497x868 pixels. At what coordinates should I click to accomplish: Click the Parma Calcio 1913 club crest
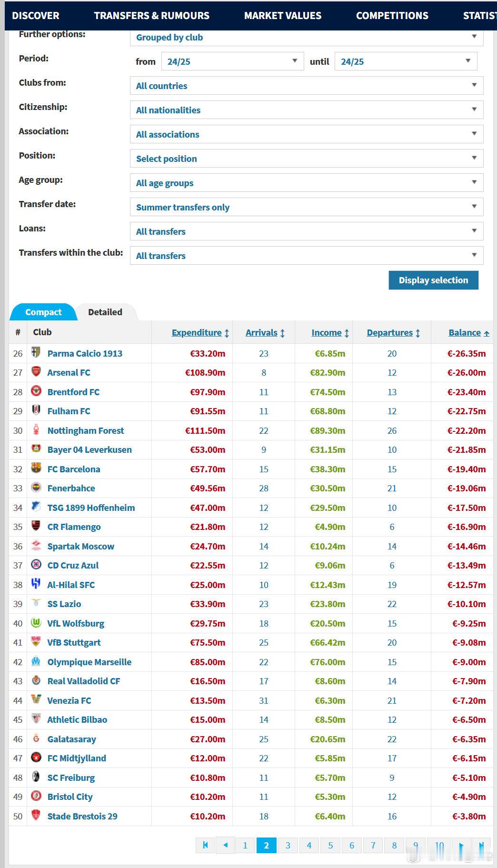click(x=36, y=352)
